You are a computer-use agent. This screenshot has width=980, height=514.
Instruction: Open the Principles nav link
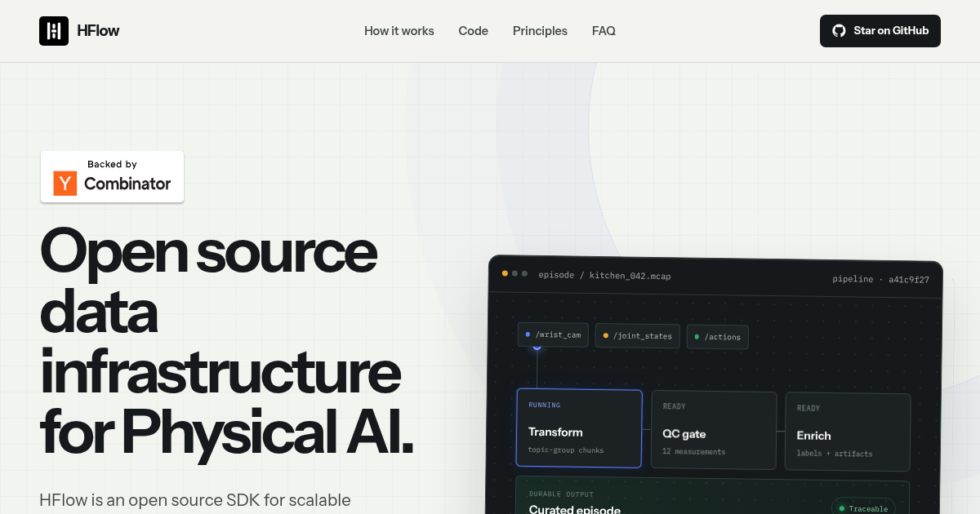(x=540, y=31)
